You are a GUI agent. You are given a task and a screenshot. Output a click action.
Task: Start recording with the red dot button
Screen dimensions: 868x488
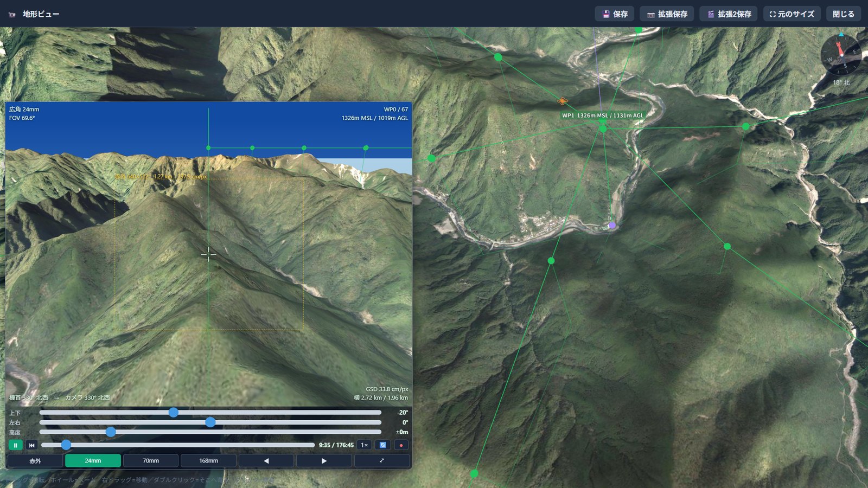pyautogui.click(x=401, y=445)
